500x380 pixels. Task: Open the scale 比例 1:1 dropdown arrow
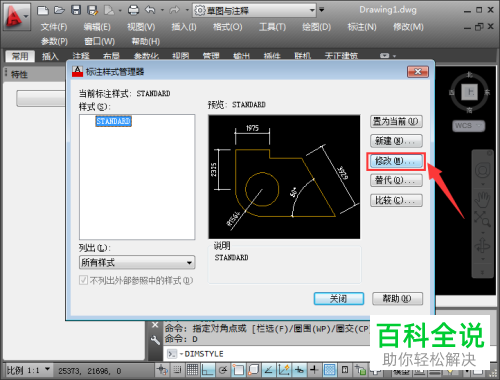click(x=47, y=369)
